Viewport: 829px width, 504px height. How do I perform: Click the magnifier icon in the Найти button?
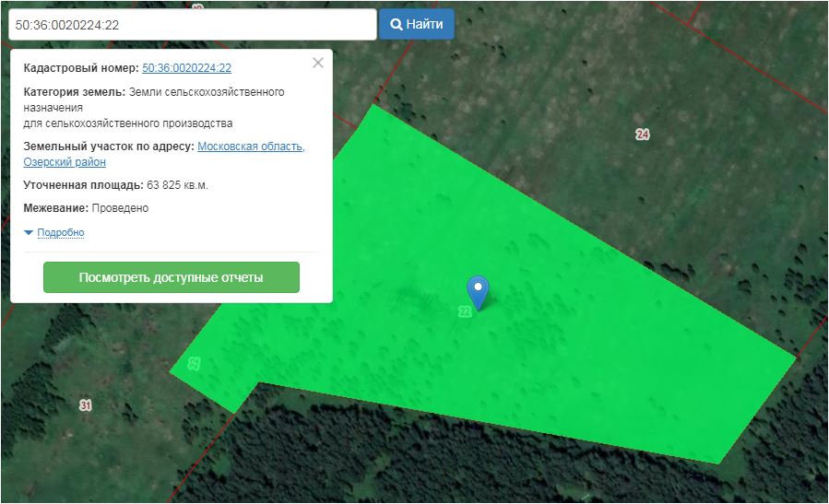[x=397, y=25]
